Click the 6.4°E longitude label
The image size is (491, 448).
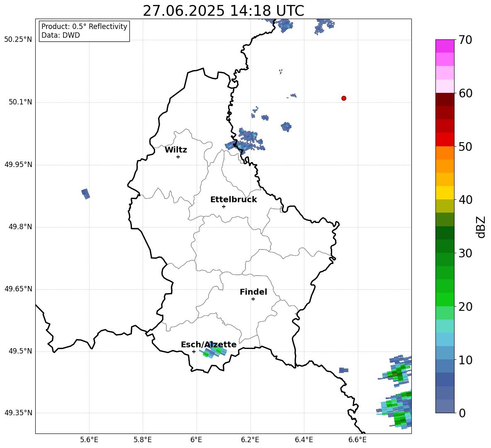point(304,440)
